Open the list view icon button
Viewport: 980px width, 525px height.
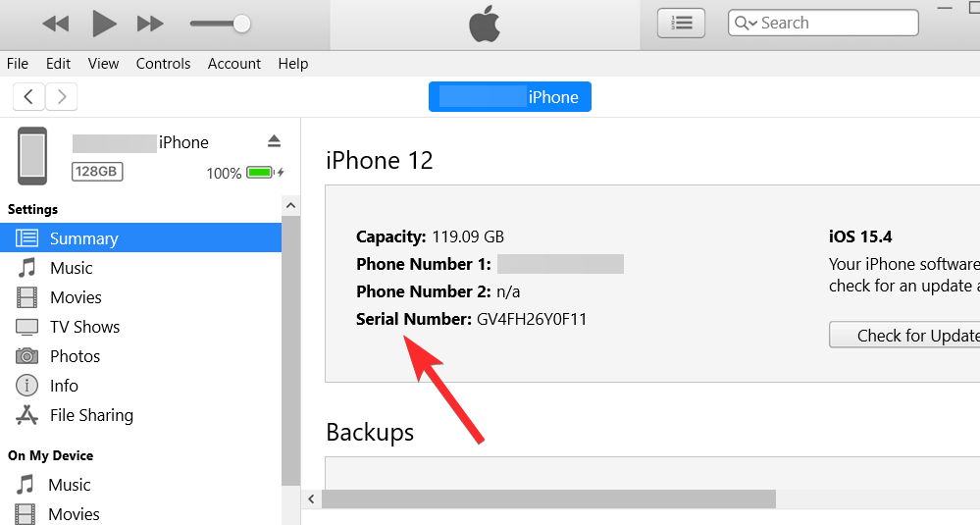(x=681, y=23)
